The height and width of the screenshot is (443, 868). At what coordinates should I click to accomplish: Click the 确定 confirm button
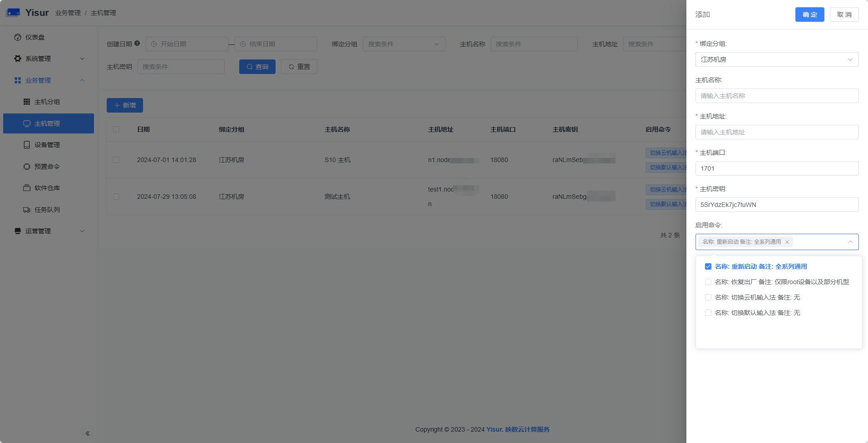[809, 15]
